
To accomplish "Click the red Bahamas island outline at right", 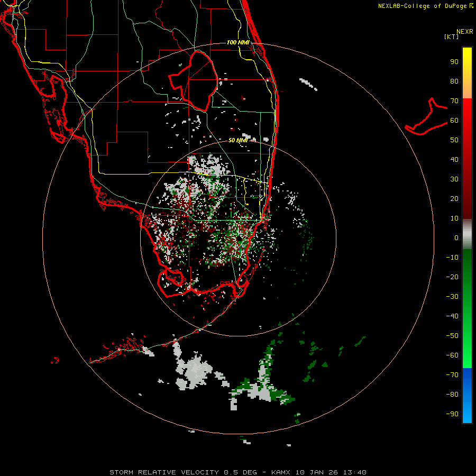I will 426,116.
